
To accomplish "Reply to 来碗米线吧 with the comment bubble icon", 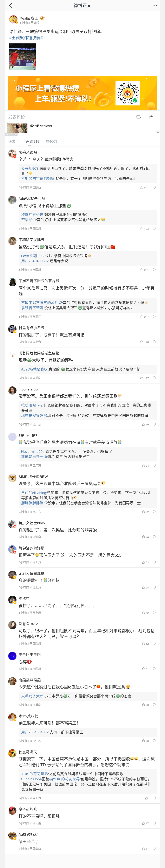I will point(154,187).
